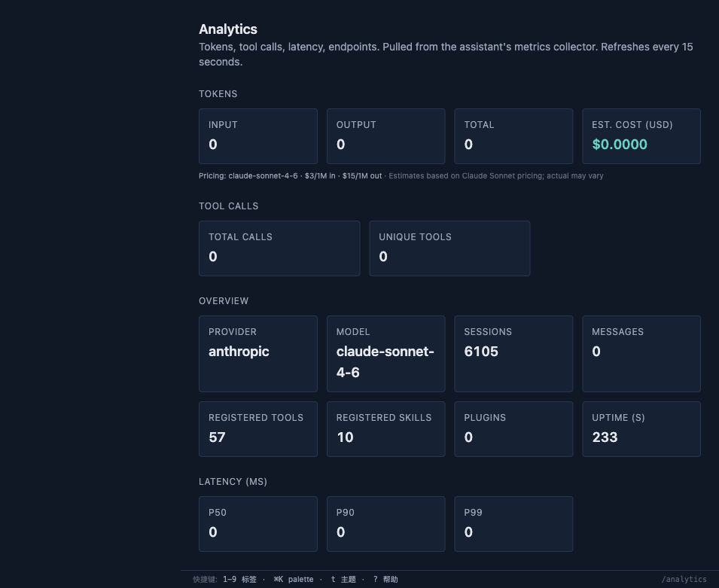719x588 pixels.
Task: Select the TOTAL tokens card
Action: pyautogui.click(x=513, y=136)
